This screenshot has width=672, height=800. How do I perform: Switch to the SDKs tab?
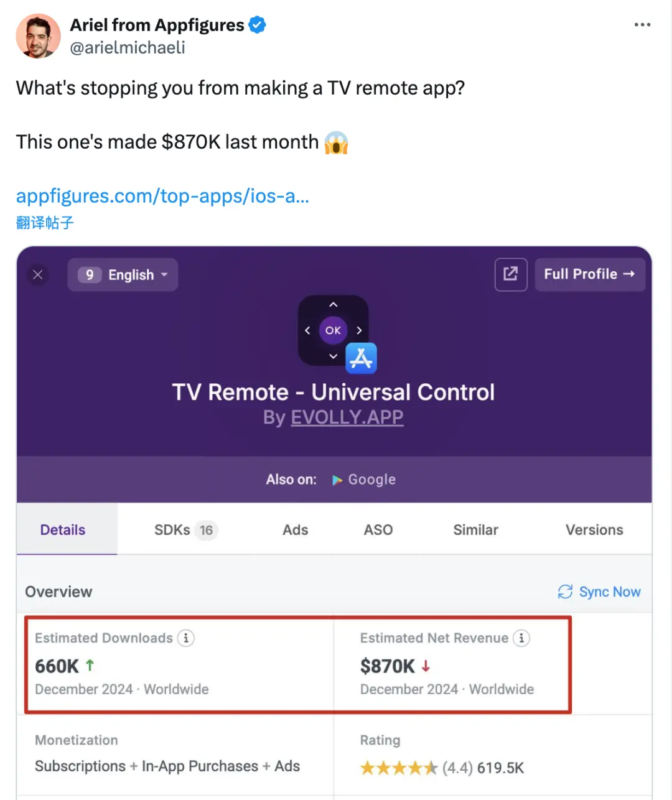184,530
